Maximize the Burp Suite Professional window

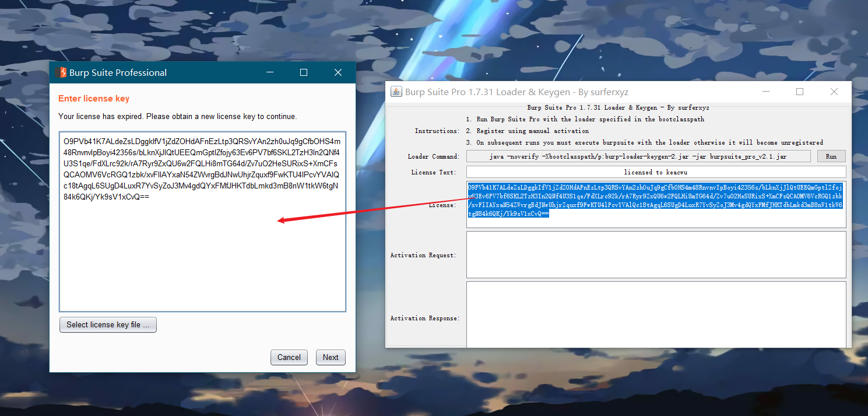(x=304, y=72)
